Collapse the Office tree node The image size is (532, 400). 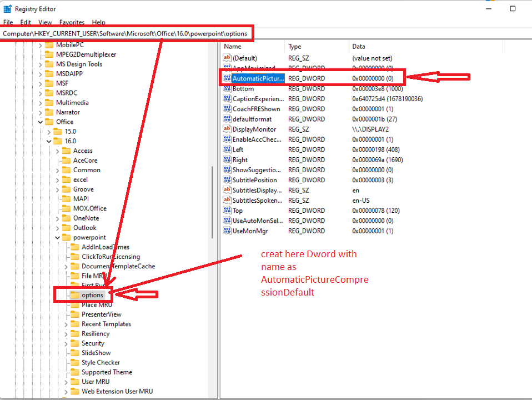41,122
